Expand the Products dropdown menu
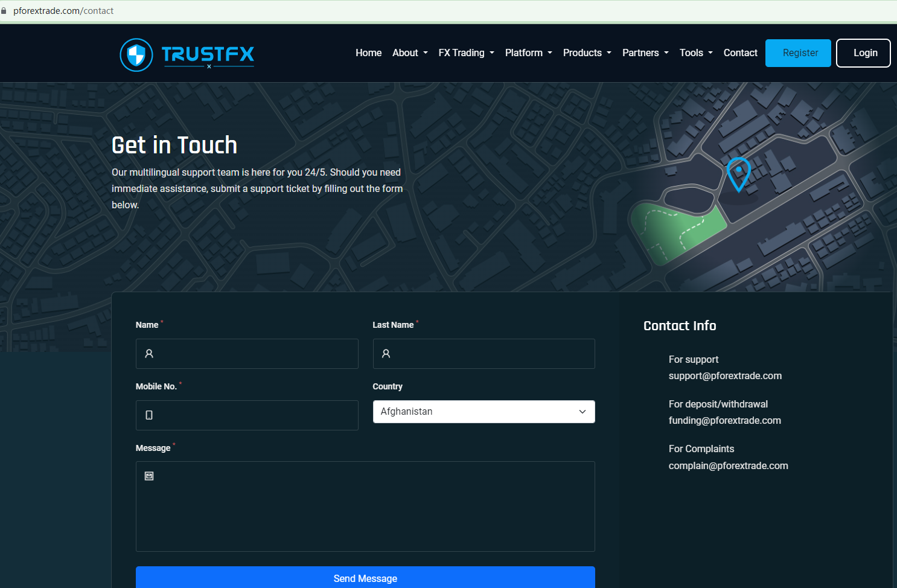 coord(587,53)
